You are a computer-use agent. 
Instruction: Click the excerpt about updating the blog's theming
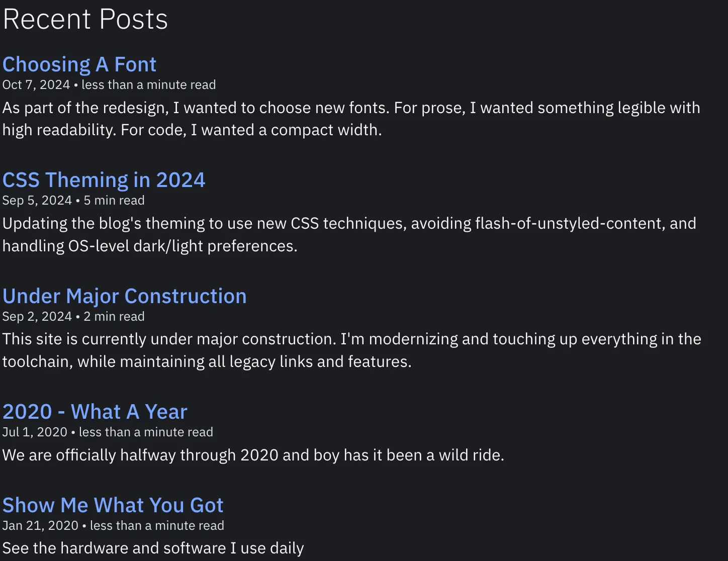point(349,235)
